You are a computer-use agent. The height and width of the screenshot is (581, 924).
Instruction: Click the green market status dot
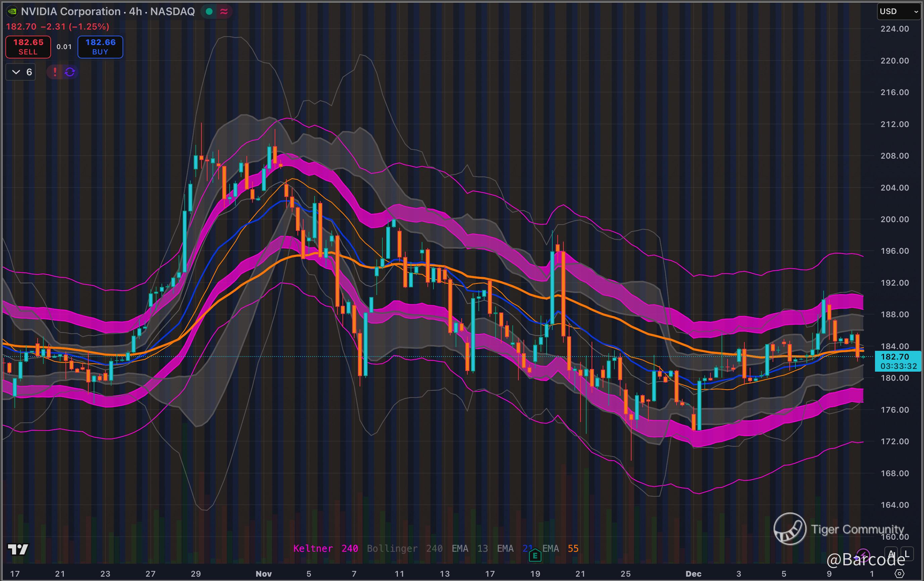click(x=209, y=11)
